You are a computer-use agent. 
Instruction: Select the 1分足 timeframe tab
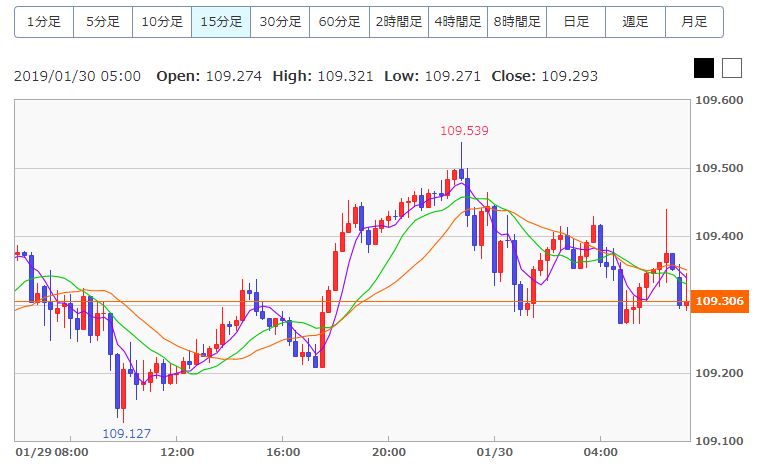click(x=43, y=21)
